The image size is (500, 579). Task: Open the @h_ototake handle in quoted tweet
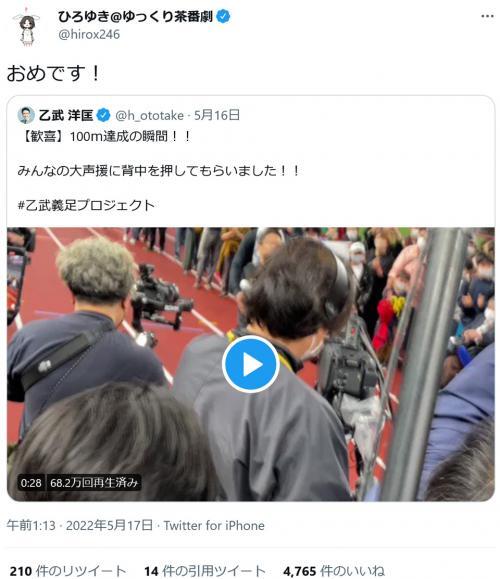point(150,116)
